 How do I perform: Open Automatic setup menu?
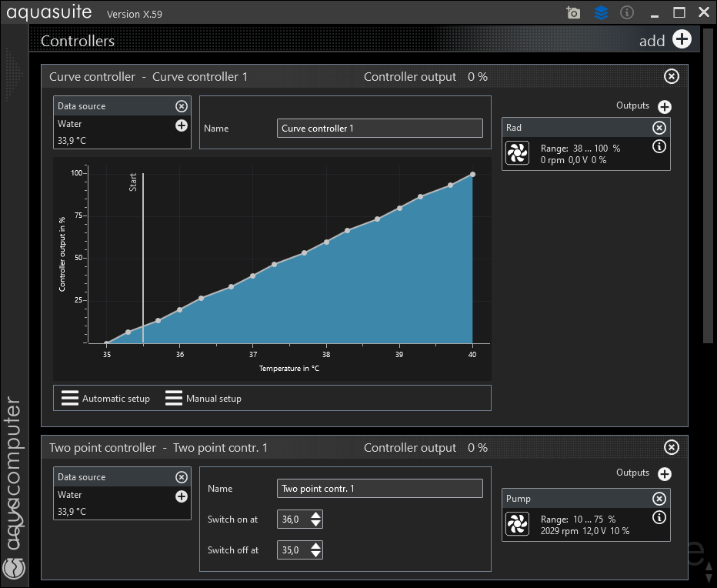click(105, 399)
